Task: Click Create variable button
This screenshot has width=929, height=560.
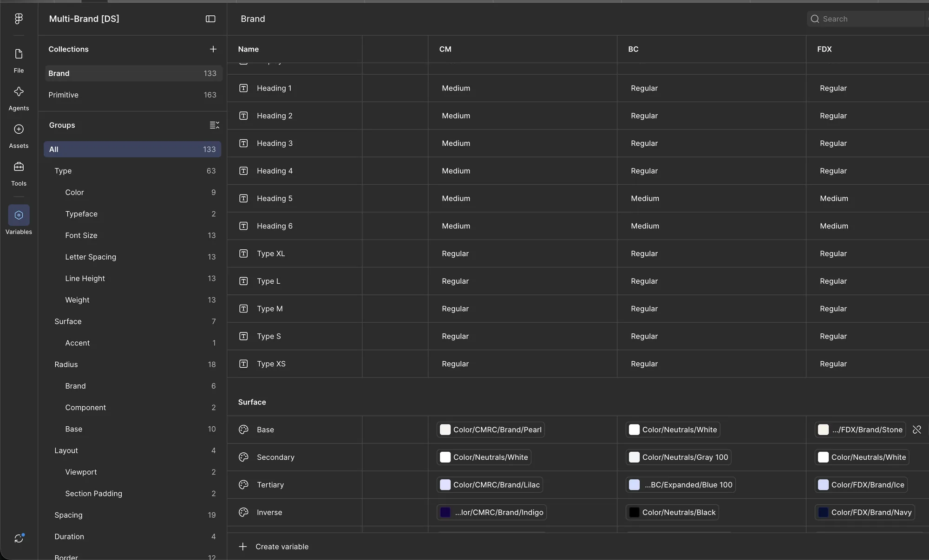Action: coord(274,547)
